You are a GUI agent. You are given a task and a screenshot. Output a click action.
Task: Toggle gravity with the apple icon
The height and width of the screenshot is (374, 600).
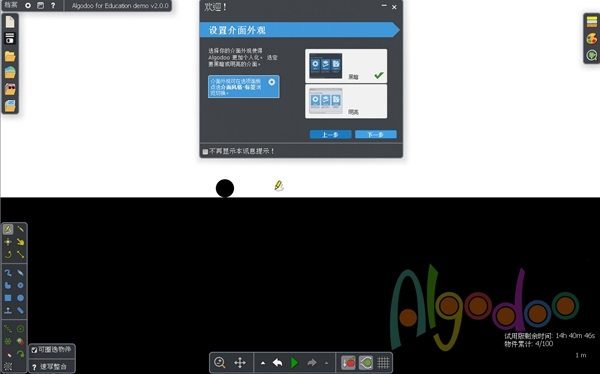pos(348,362)
